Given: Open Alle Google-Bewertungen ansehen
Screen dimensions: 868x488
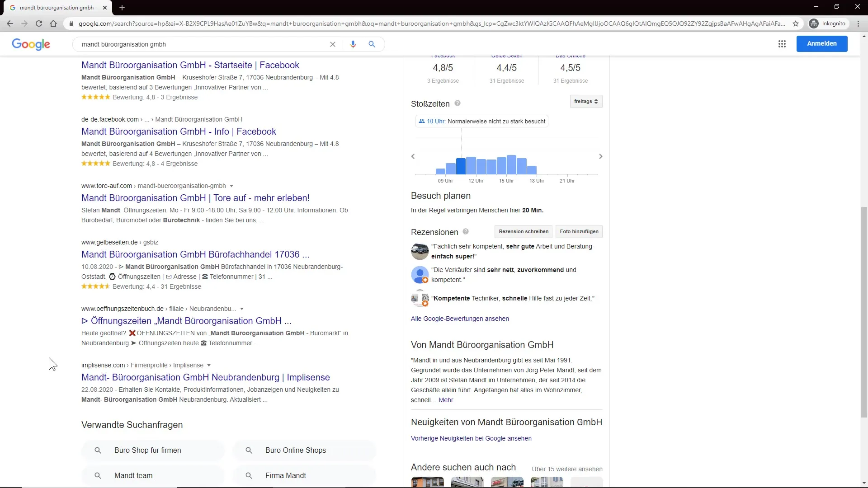Looking at the screenshot, I should point(460,319).
